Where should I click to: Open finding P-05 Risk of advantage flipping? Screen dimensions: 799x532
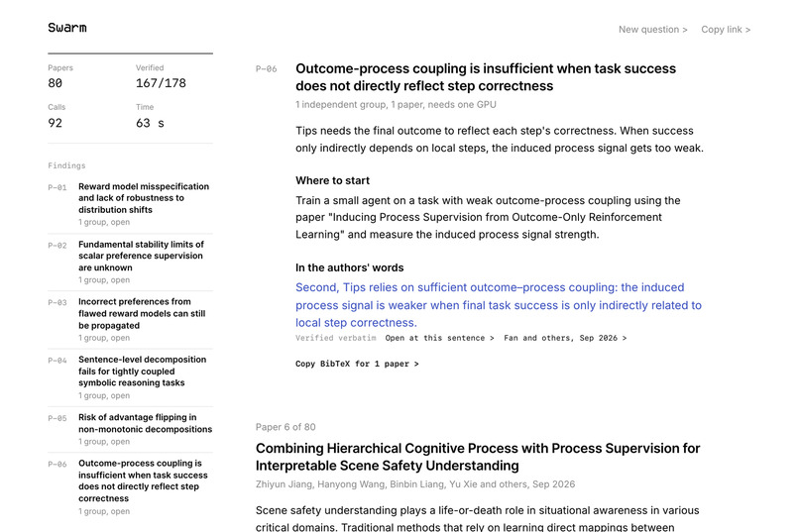[x=131, y=429]
